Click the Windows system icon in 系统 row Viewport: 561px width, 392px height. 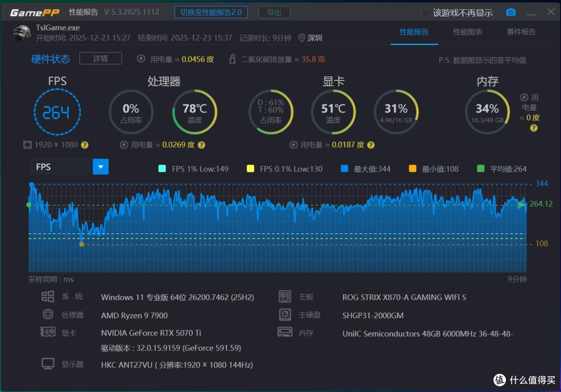(48, 296)
